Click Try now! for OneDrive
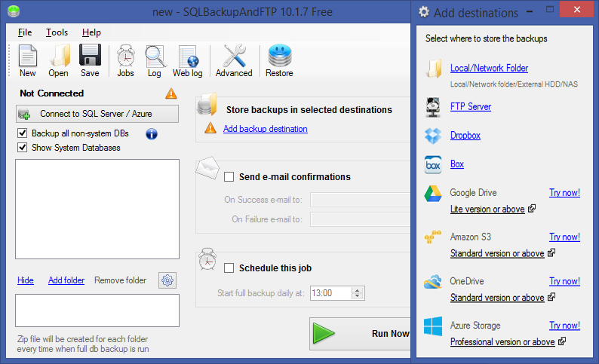The image size is (599, 364). (564, 281)
